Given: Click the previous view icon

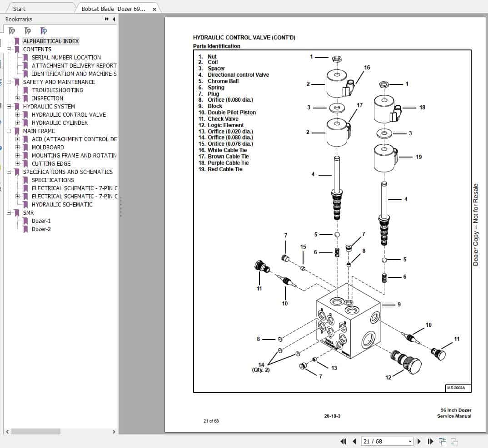Looking at the screenshot, I should tap(443, 441).
